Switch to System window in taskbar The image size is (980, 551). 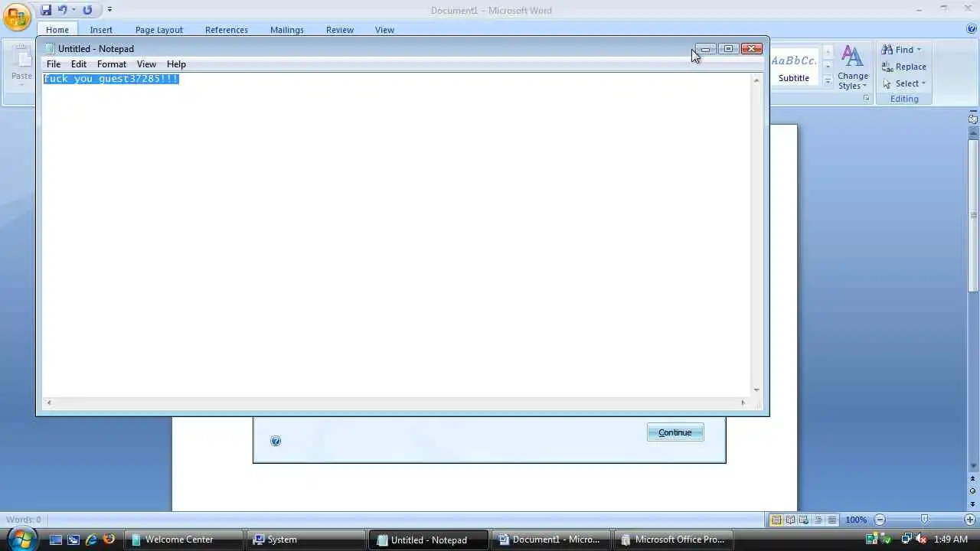(305, 540)
